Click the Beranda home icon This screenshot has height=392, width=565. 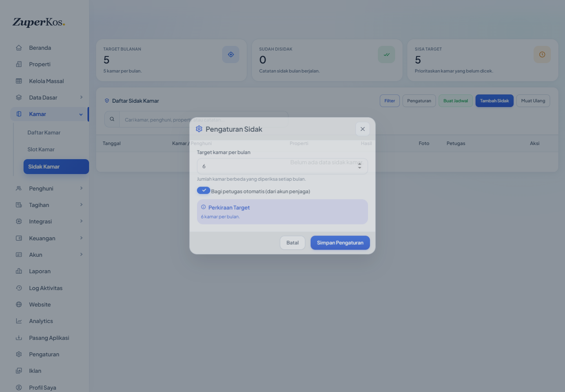(x=19, y=48)
